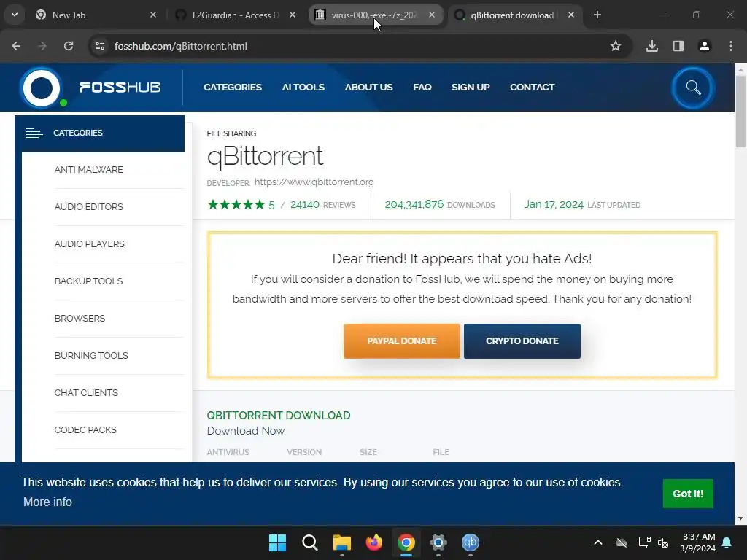747x560 pixels.
Task: Bookmark this page with the star
Action: click(616, 46)
